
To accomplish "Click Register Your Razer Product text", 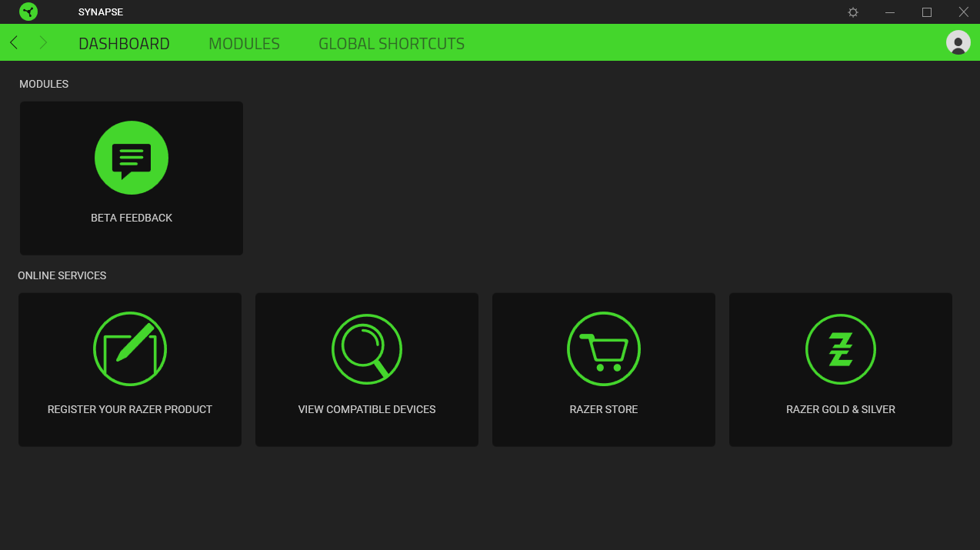I will point(130,409).
